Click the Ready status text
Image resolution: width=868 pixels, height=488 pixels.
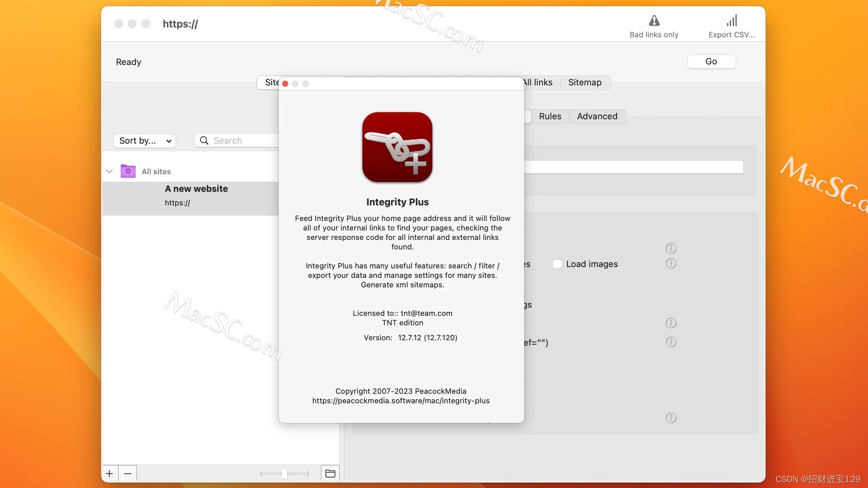128,62
